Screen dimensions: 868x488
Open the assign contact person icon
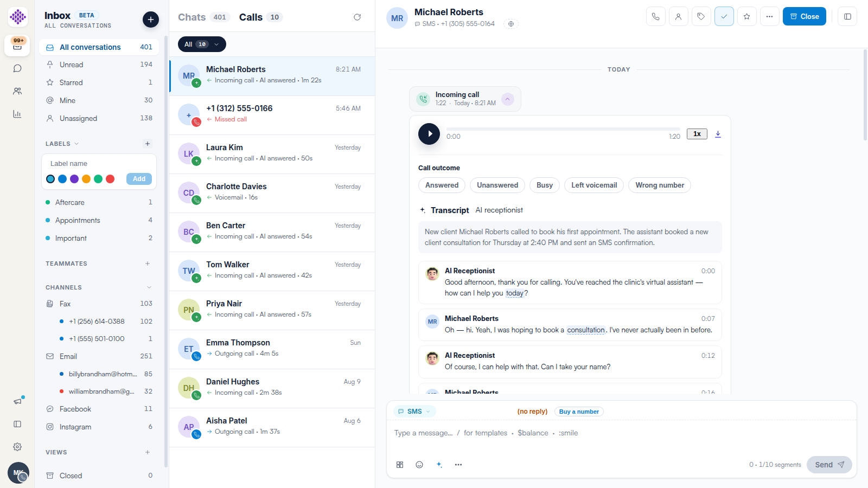click(679, 16)
